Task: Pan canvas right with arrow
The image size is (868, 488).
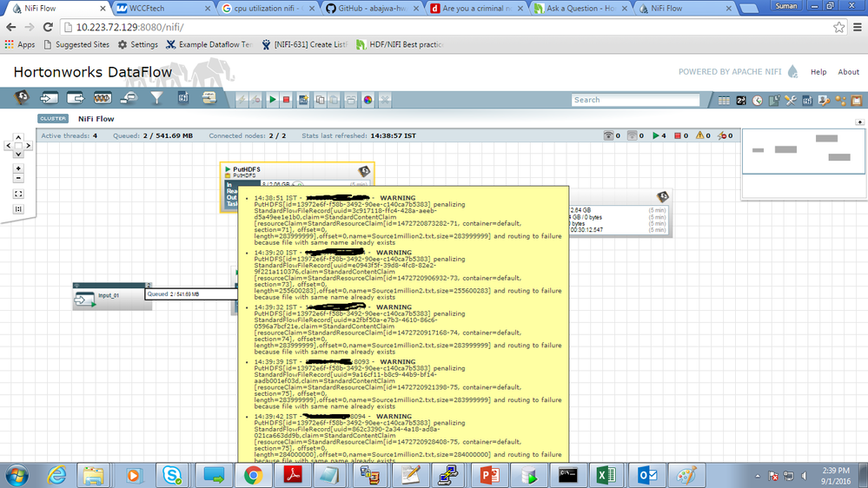Action: point(28,146)
